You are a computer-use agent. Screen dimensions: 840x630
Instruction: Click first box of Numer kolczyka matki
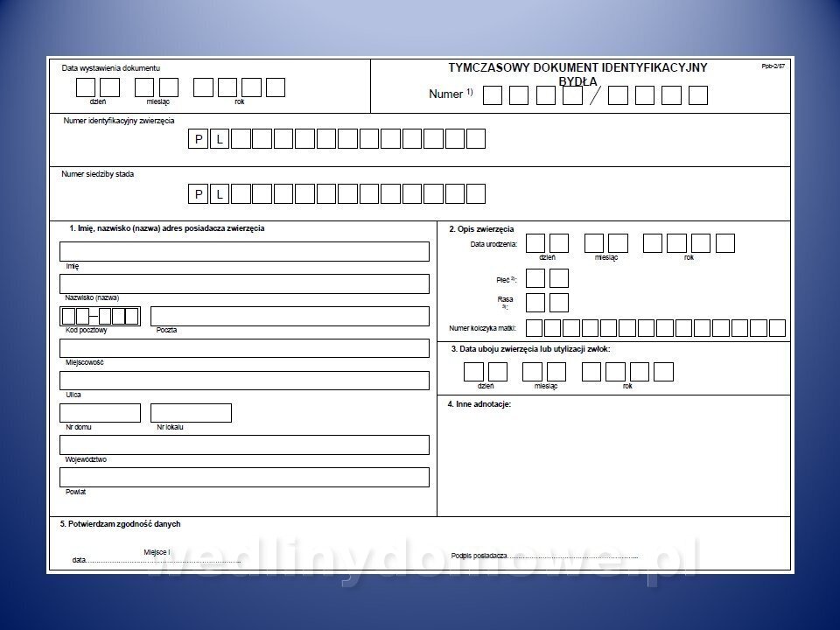point(534,328)
